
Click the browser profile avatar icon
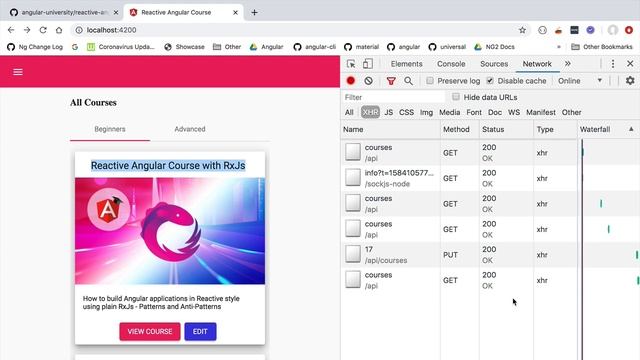coord(613,30)
